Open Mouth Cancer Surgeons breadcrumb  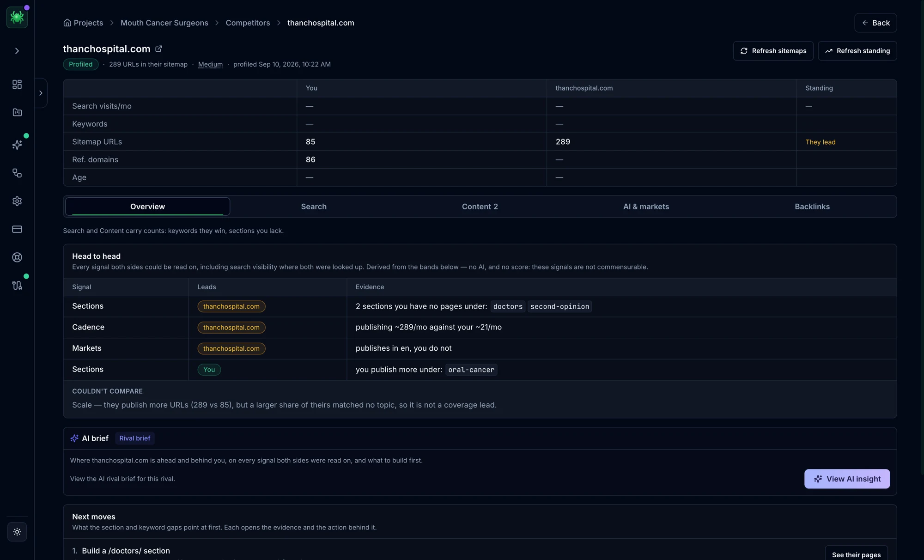pos(164,23)
